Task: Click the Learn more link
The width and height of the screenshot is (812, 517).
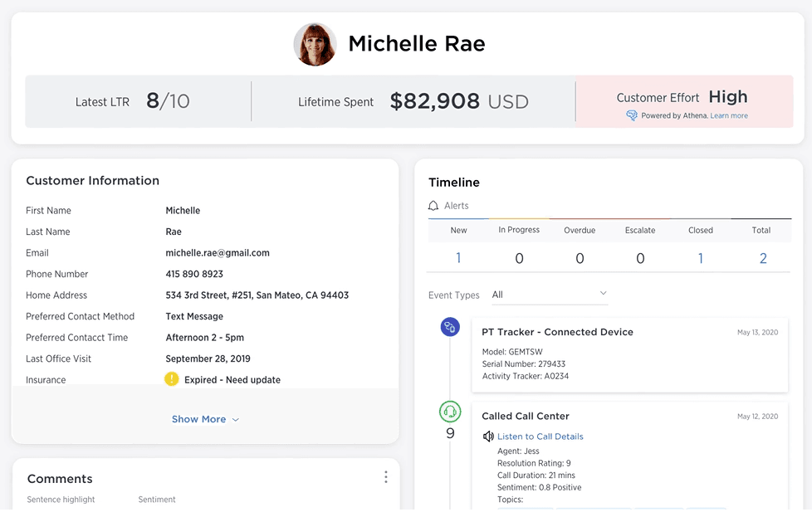Action: click(x=729, y=115)
